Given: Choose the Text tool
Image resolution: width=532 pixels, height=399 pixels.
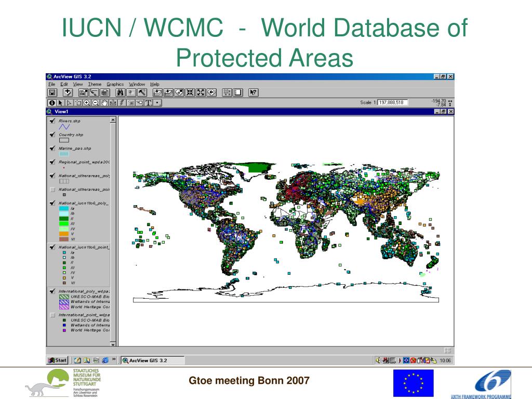Looking at the screenshot, I should tap(148, 103).
